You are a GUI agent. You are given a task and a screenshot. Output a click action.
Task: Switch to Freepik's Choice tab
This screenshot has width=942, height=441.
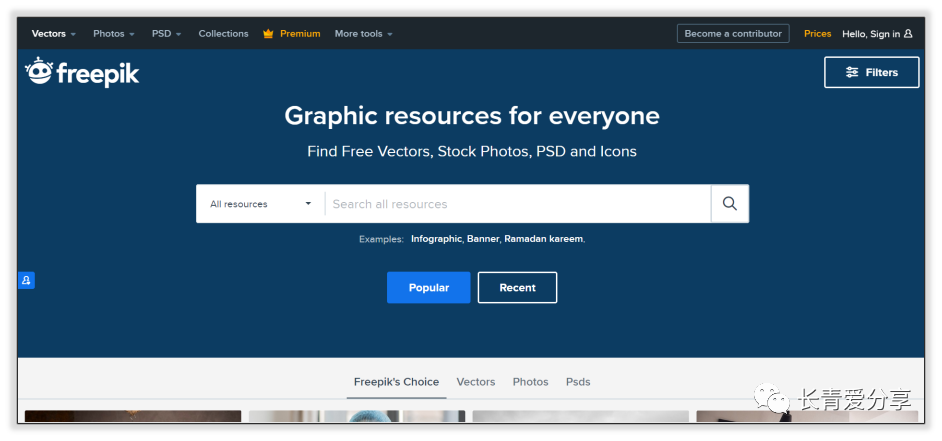tap(397, 382)
